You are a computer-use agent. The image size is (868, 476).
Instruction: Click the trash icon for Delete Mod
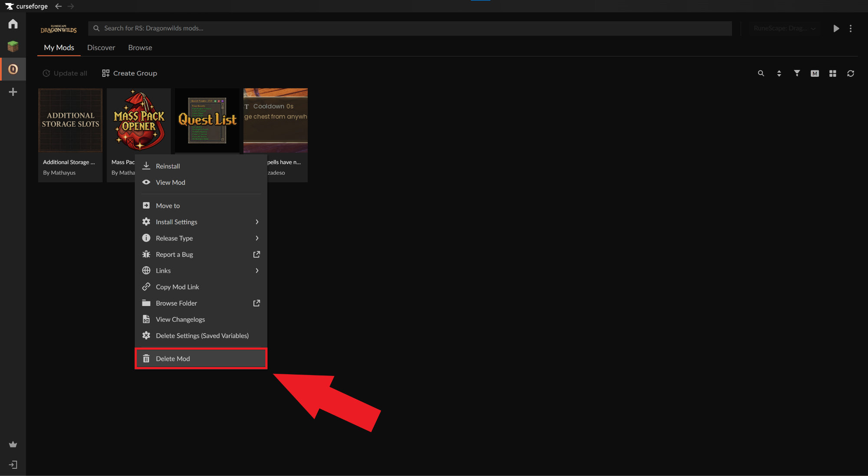click(x=146, y=358)
